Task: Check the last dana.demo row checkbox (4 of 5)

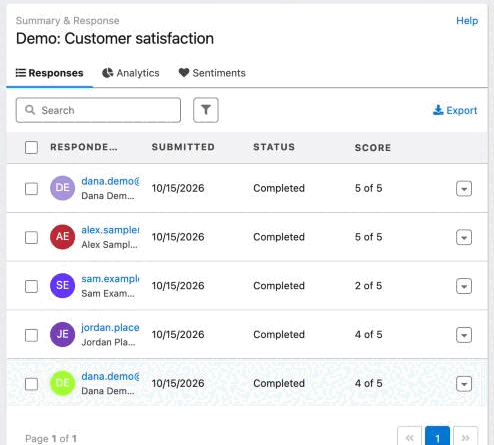Action: click(31, 384)
